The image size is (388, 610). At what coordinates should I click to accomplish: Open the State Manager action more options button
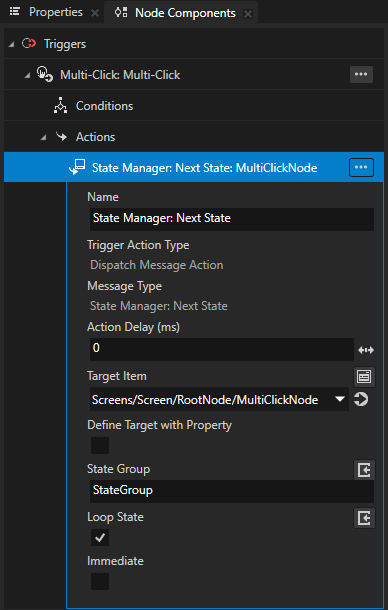click(x=361, y=167)
